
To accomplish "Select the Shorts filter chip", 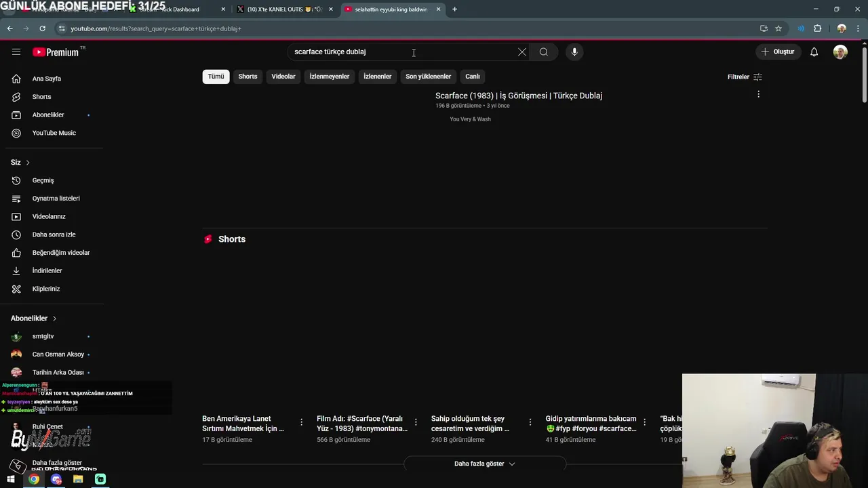I will (x=248, y=77).
